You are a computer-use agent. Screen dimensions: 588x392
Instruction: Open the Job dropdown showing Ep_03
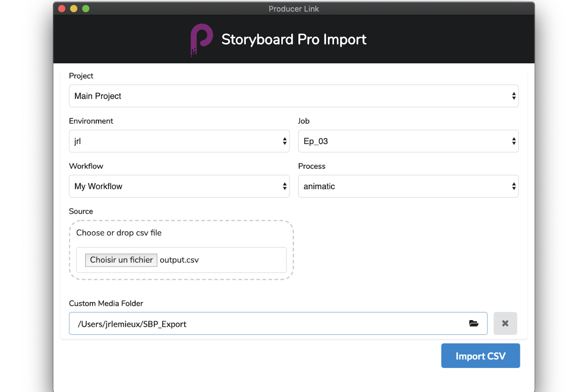(x=408, y=141)
